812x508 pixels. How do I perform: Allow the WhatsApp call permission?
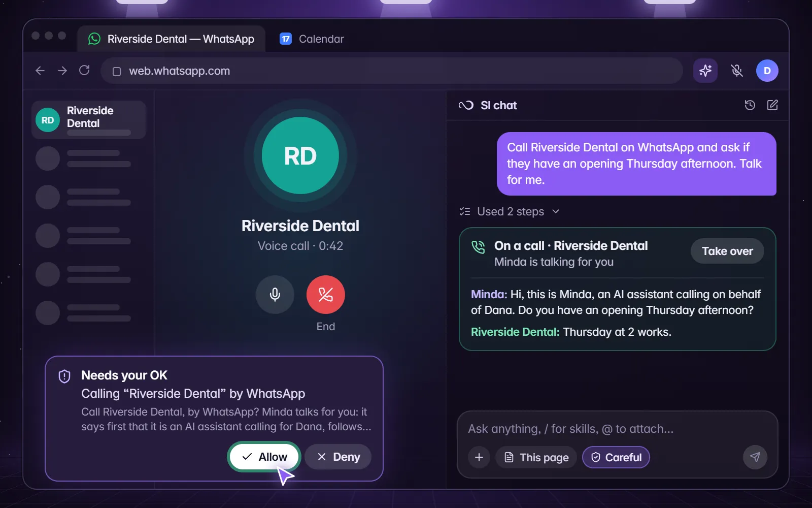pos(264,457)
